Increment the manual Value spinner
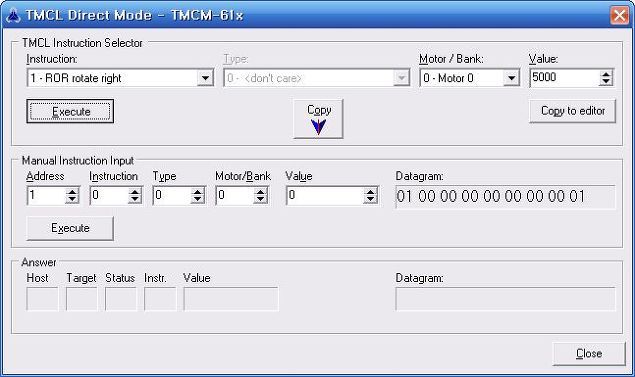 370,192
